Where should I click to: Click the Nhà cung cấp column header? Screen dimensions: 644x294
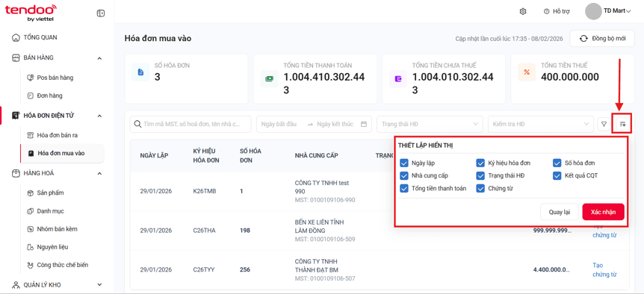[x=317, y=155]
